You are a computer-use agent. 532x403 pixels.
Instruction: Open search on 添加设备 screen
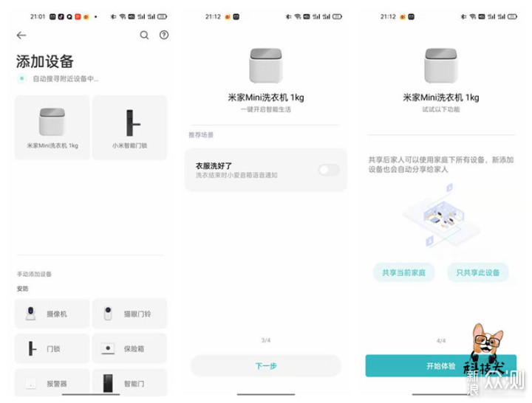(x=144, y=35)
